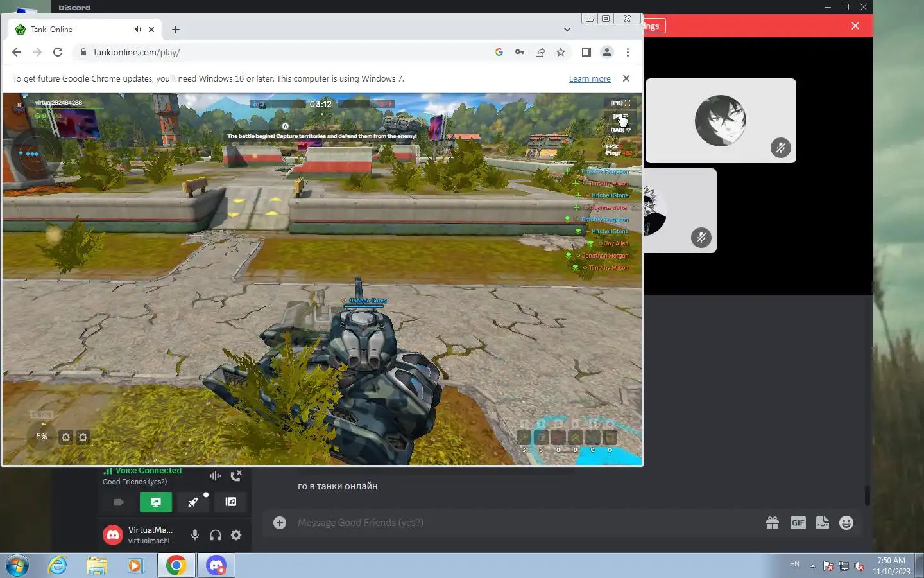Open Chrome's three-dot menu
The image size is (924, 578).
click(x=628, y=52)
